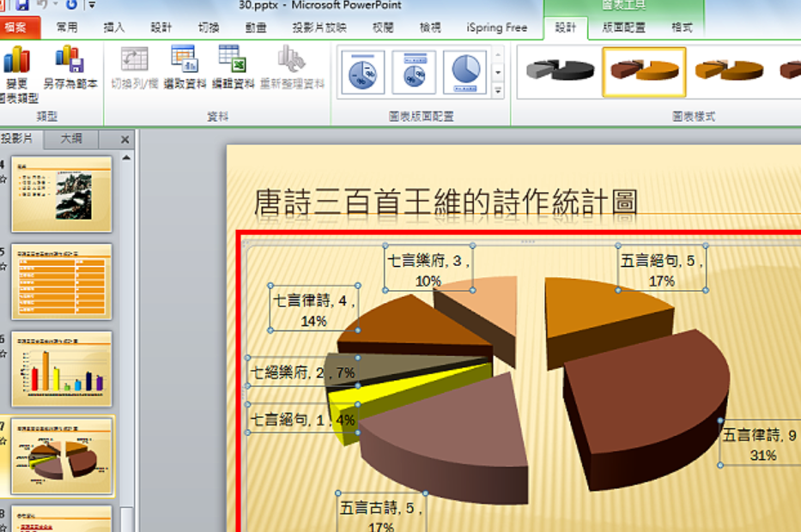The height and width of the screenshot is (532, 801).
Task: Select the burnt-orange upper-left pie slice
Action: 409,323
